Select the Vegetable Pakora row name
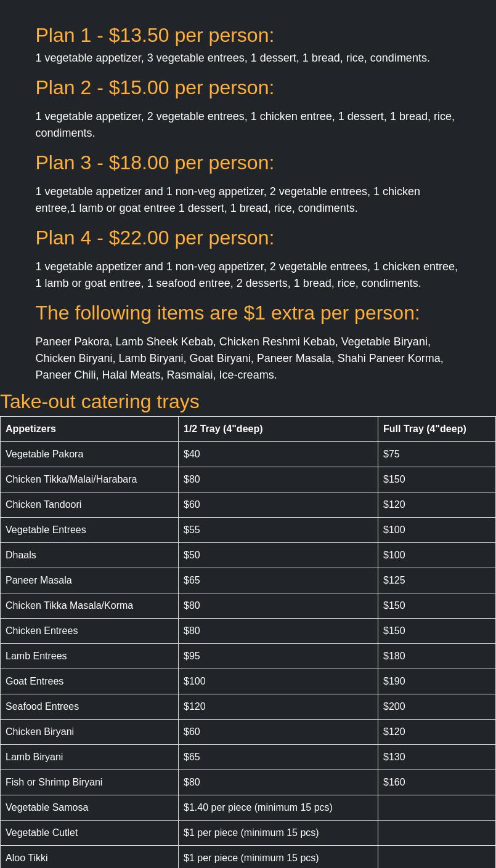Image resolution: width=496 pixels, height=868 pixels. point(44,454)
